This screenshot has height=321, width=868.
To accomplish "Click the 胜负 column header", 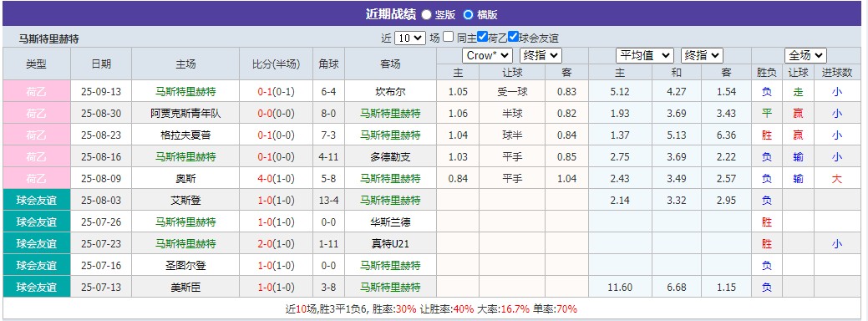I will point(767,73).
